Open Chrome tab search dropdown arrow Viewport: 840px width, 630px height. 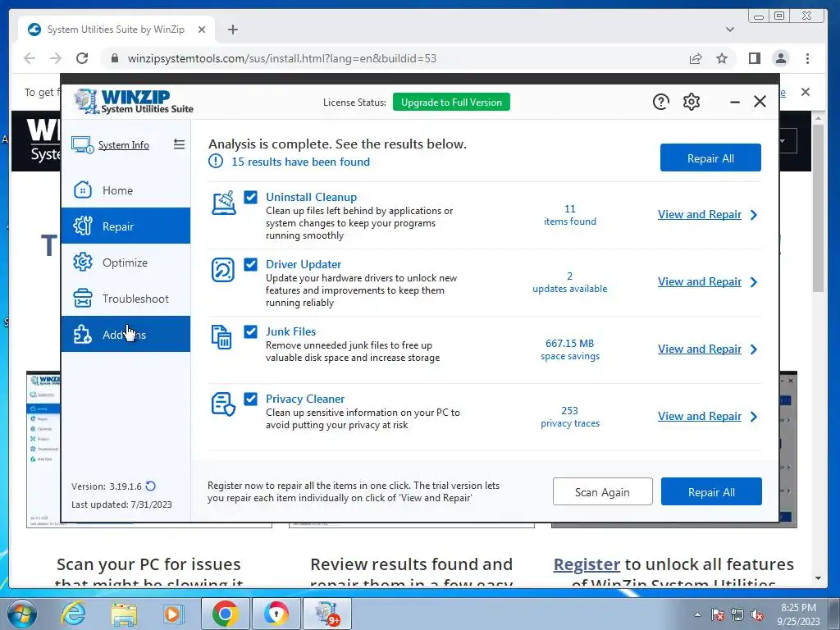point(729,30)
